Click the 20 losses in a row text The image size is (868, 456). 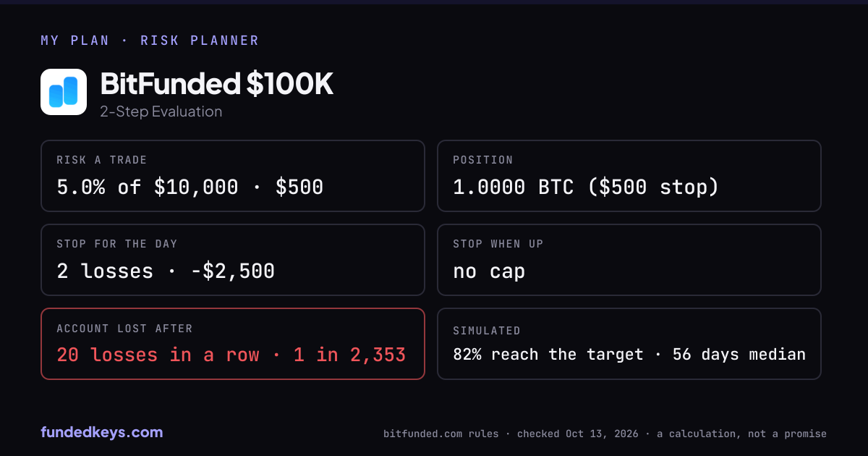coord(158,355)
